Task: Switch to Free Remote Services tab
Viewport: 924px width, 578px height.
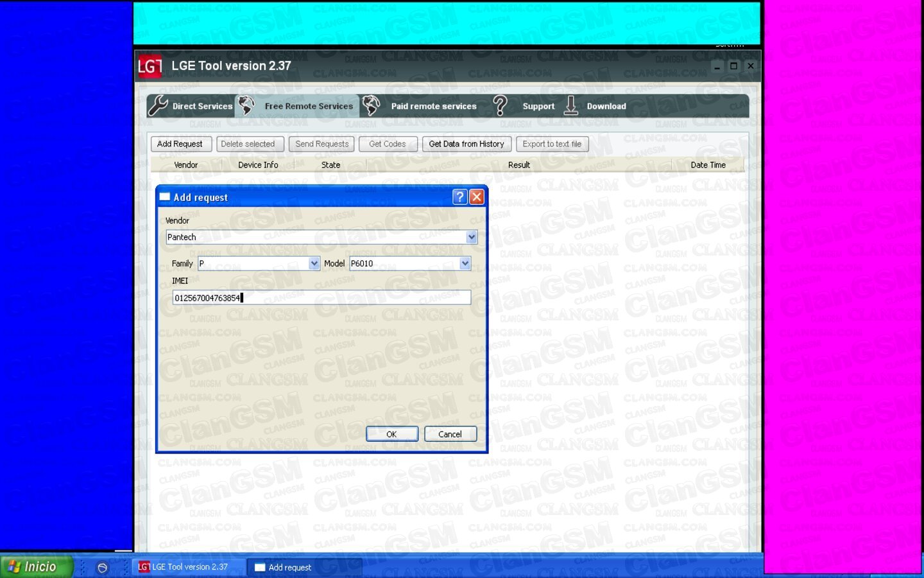Action: [x=309, y=106]
